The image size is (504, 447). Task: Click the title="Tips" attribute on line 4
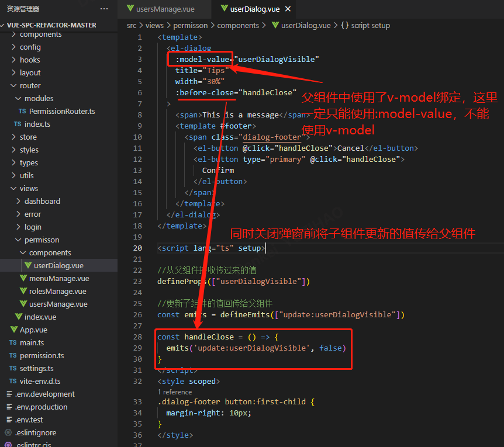click(202, 70)
